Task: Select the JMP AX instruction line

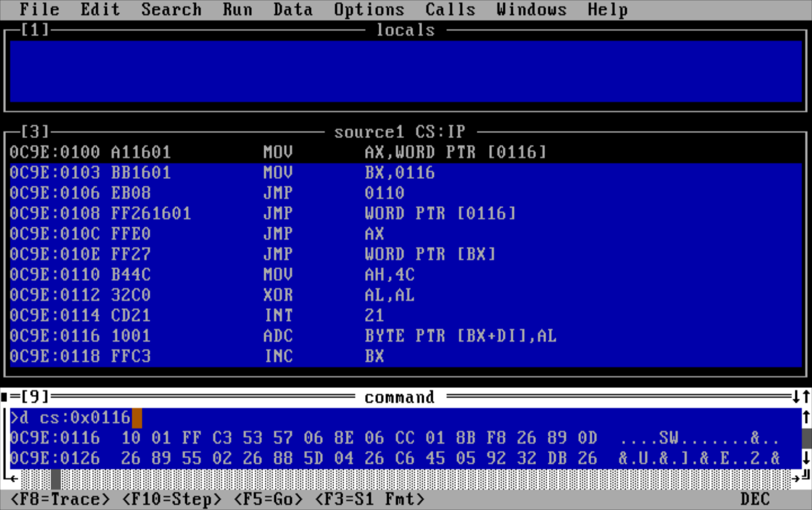Action: point(405,234)
